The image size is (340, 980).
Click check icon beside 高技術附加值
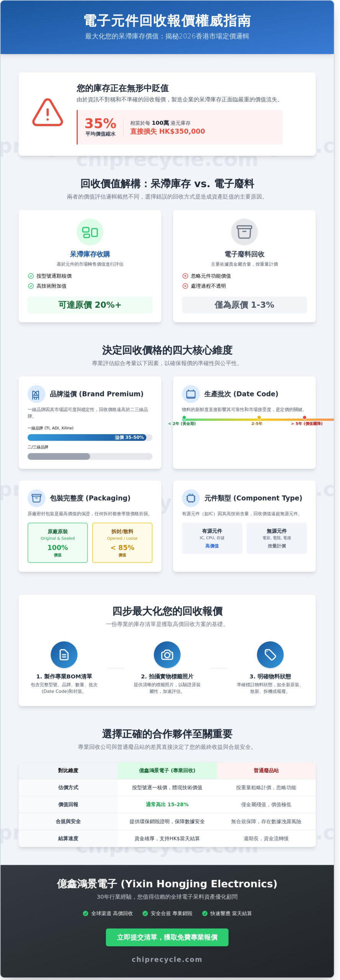[x=31, y=286]
